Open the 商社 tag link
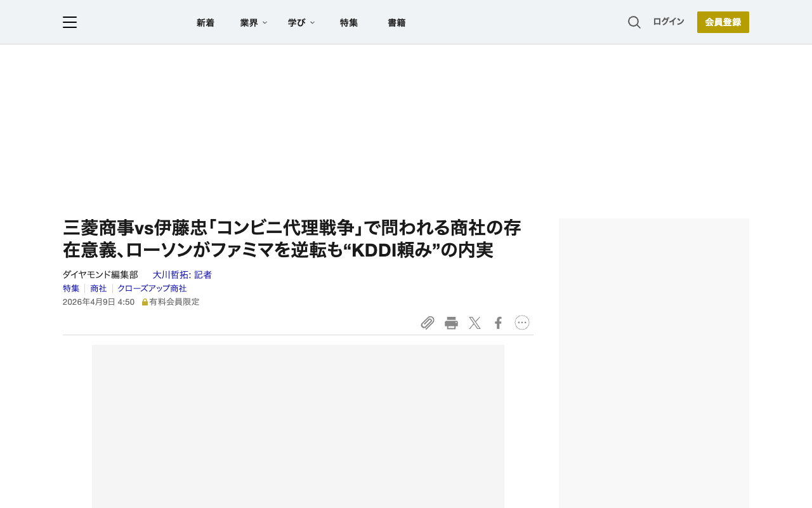This screenshot has height=508, width=812. [x=98, y=288]
